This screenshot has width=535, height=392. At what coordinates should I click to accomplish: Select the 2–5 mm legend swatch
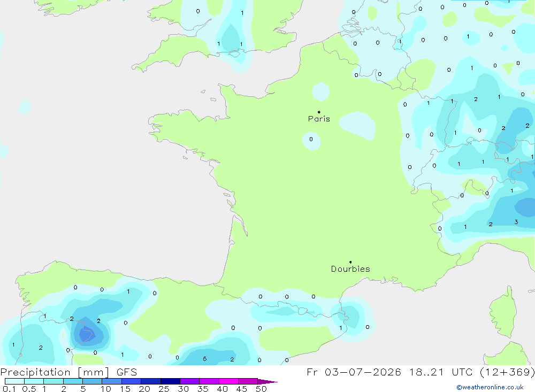(x=73, y=381)
